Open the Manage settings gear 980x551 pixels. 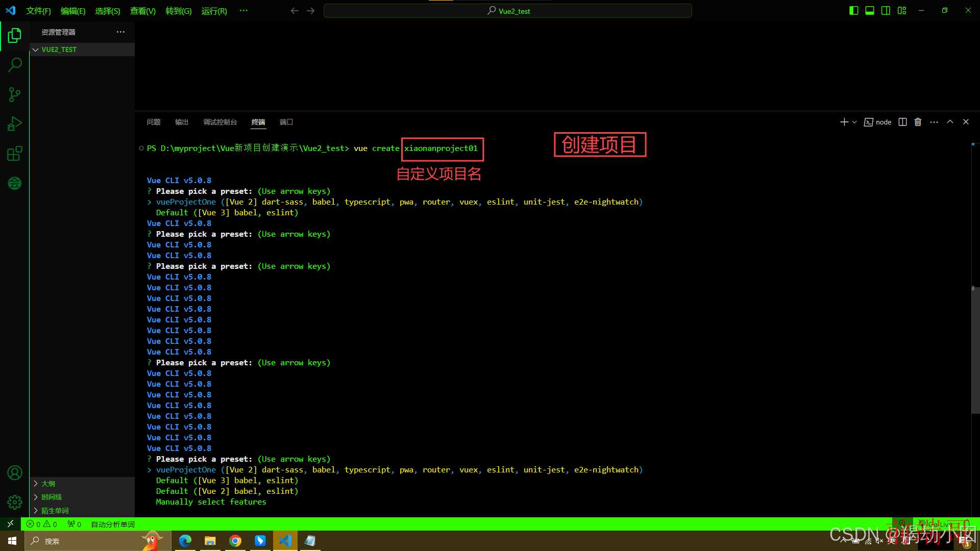click(x=15, y=503)
